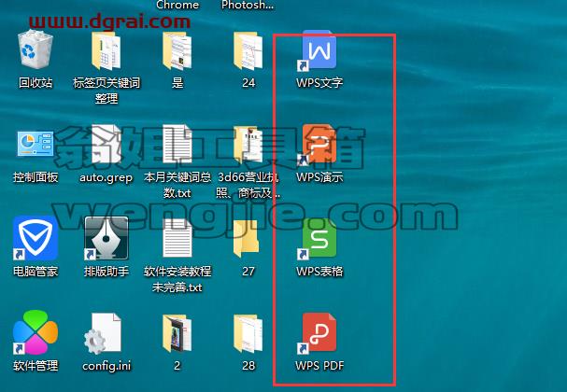567x392 pixels.
Task: Click the 控制面板 text label
Action: tap(35, 176)
